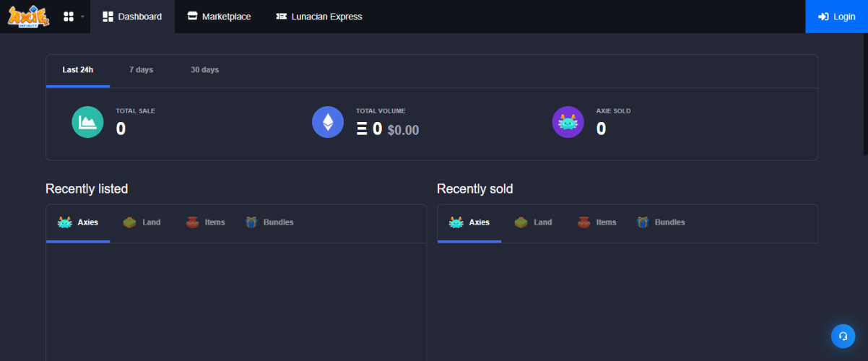Select Bundles tab under Recently listed

pyautogui.click(x=269, y=222)
